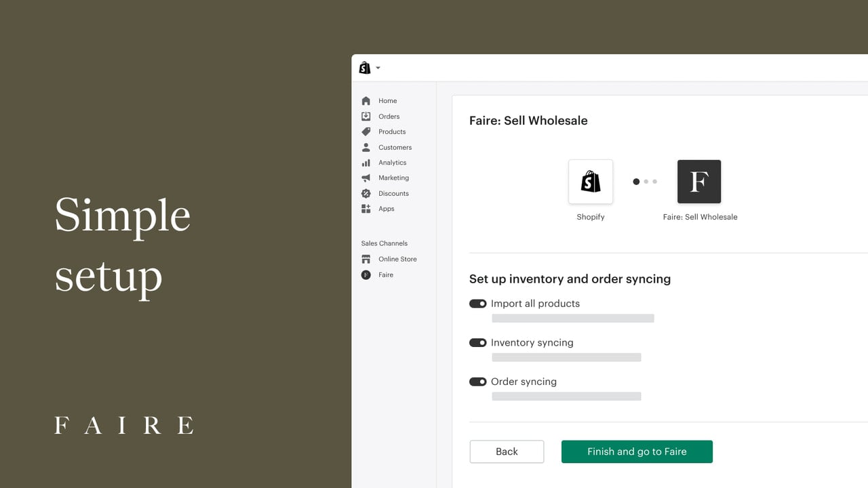868x488 pixels.
Task: Select the Apps grid icon
Action: pos(366,209)
